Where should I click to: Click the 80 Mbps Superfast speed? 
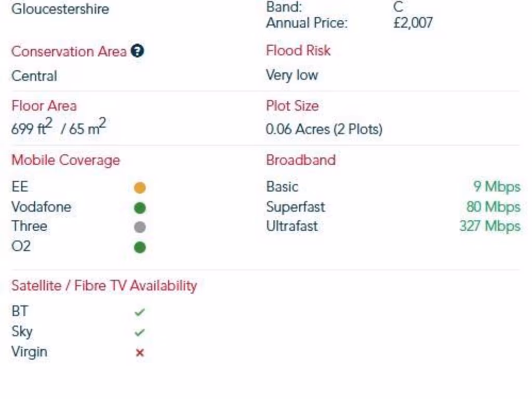coord(493,207)
